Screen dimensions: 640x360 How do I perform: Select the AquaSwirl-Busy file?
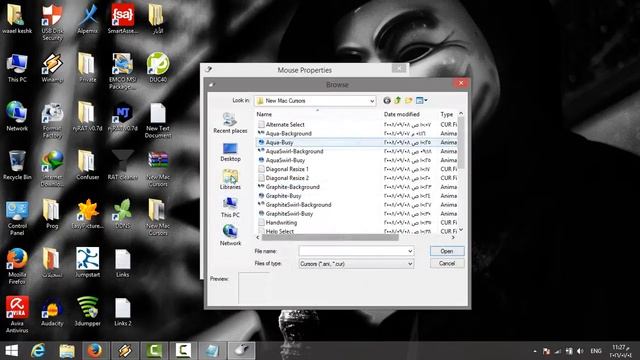click(x=285, y=160)
